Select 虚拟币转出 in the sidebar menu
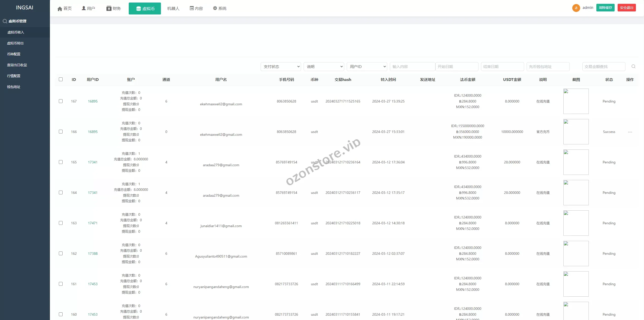 click(15, 43)
